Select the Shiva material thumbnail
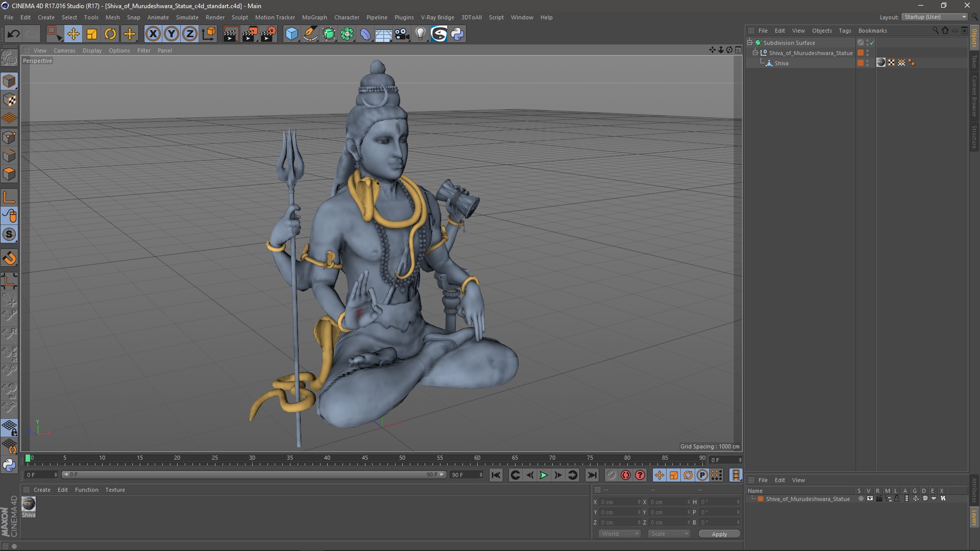Viewport: 980px width, 551px height. click(29, 504)
